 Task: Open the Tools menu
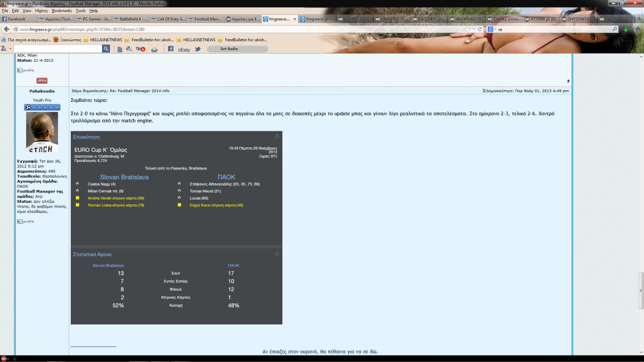point(80,11)
